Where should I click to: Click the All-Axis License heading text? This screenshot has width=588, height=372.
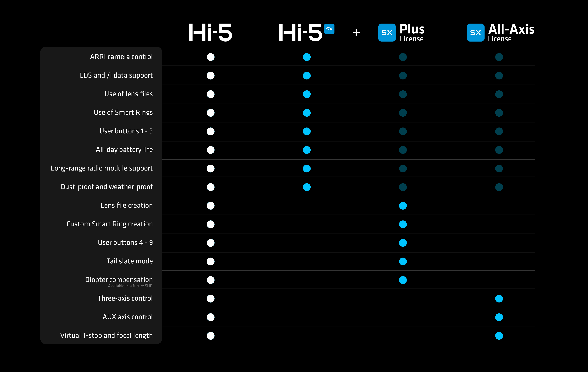(x=511, y=33)
